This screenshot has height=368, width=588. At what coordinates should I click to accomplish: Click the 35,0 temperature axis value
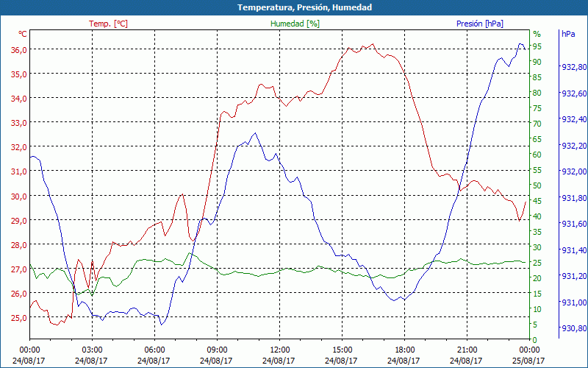click(19, 74)
